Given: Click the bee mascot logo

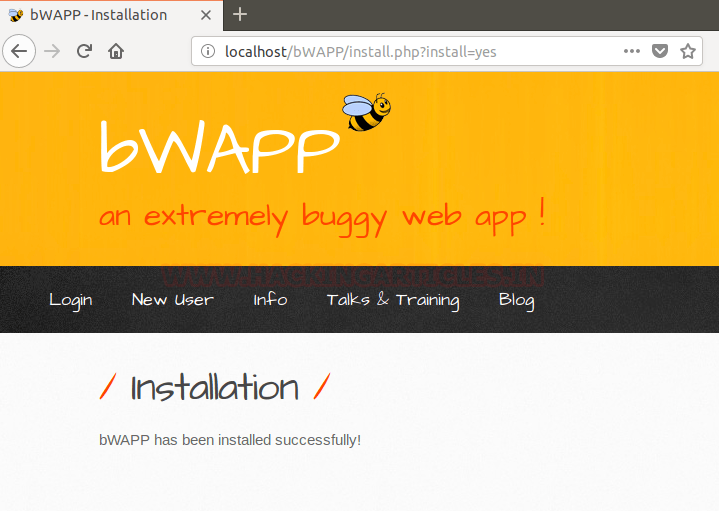Looking at the screenshot, I should tap(366, 112).
